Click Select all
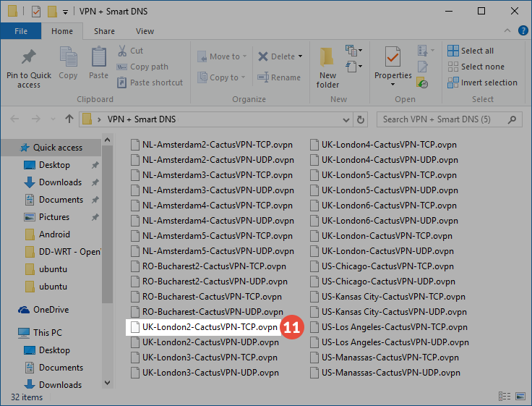Viewport: 532px width, 406px height. tap(471, 51)
